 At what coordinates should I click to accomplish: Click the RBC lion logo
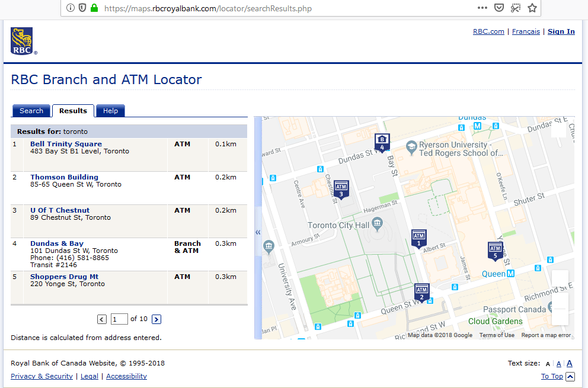tap(23, 41)
